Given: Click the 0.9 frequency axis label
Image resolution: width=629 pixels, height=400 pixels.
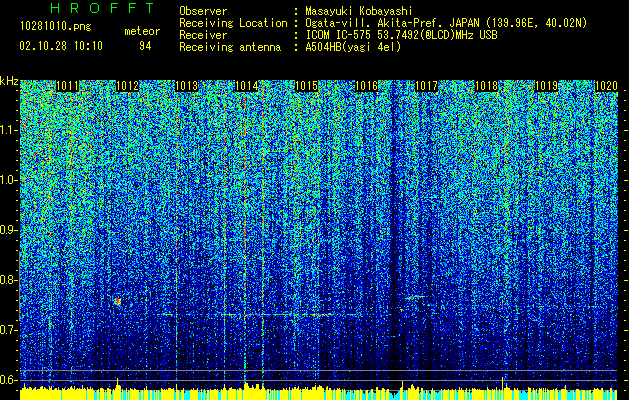Looking at the screenshot, I should coord(8,230).
